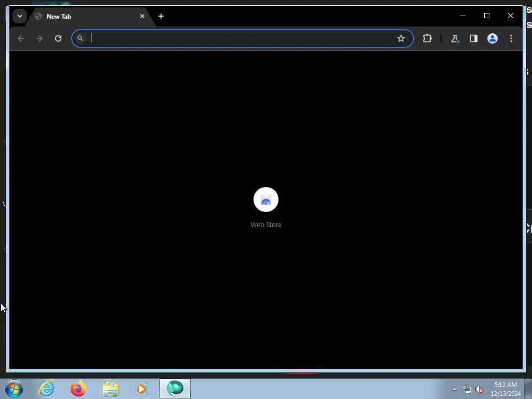Screen dimensions: 532x399
Task: Bookmark this tab with star icon
Action: coord(401,38)
